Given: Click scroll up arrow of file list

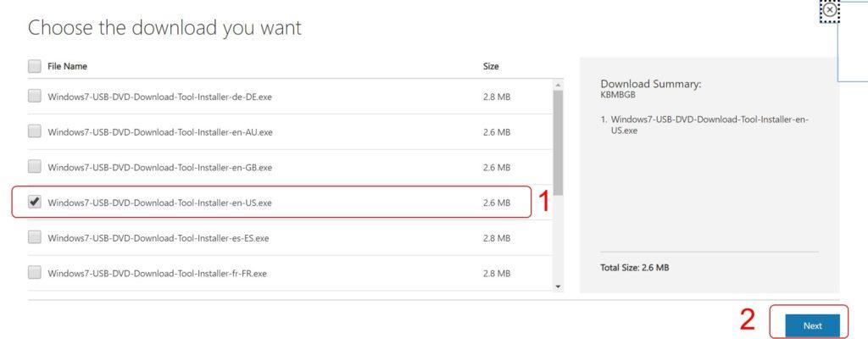Looking at the screenshot, I should coord(558,84).
